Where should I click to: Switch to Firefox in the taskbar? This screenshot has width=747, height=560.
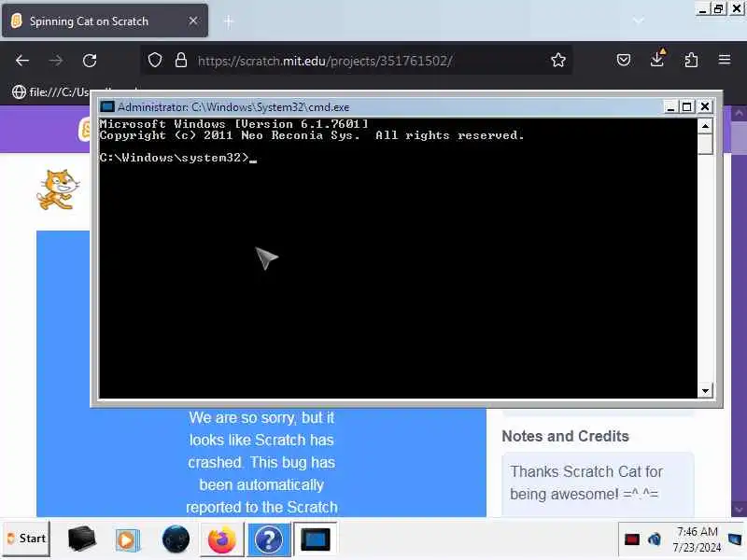point(221,539)
